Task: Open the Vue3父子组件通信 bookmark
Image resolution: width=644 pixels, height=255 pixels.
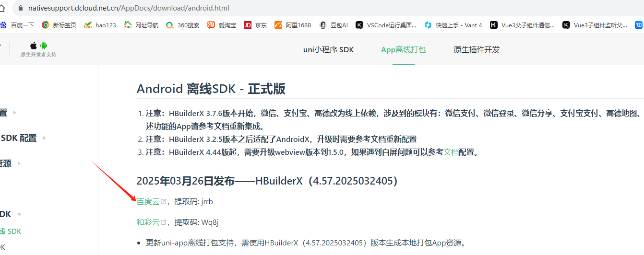Action: click(523, 25)
